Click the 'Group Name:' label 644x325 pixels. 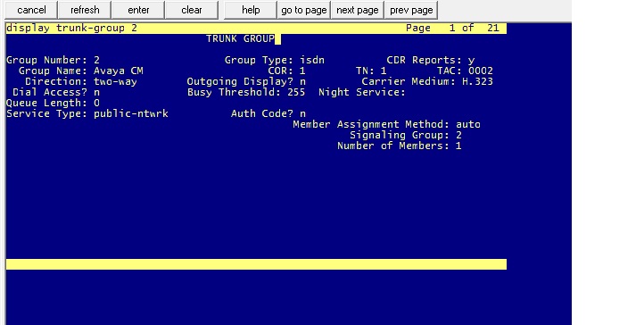(53, 71)
